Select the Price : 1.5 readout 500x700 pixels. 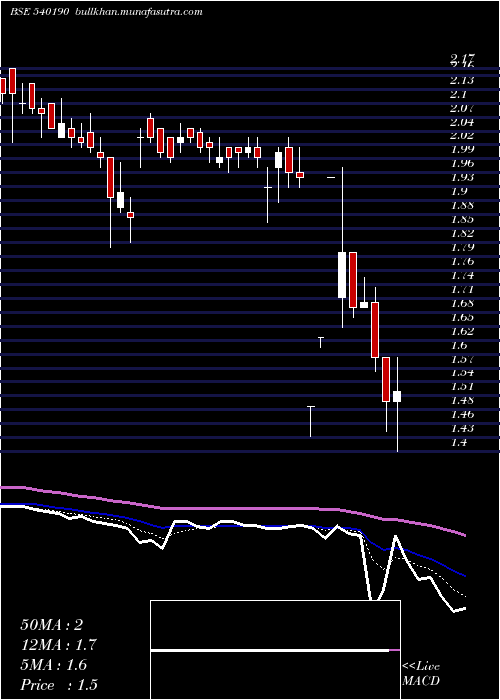point(59,685)
